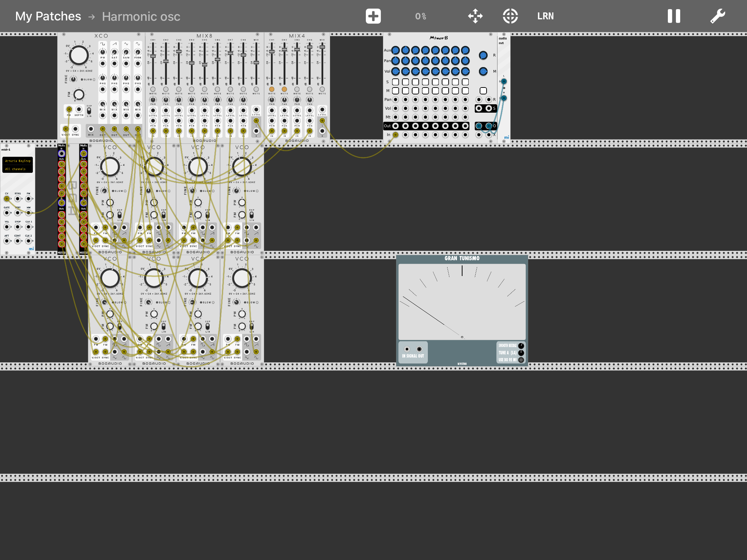Activate LRN learn mode
This screenshot has height=560, width=747.
click(x=545, y=16)
